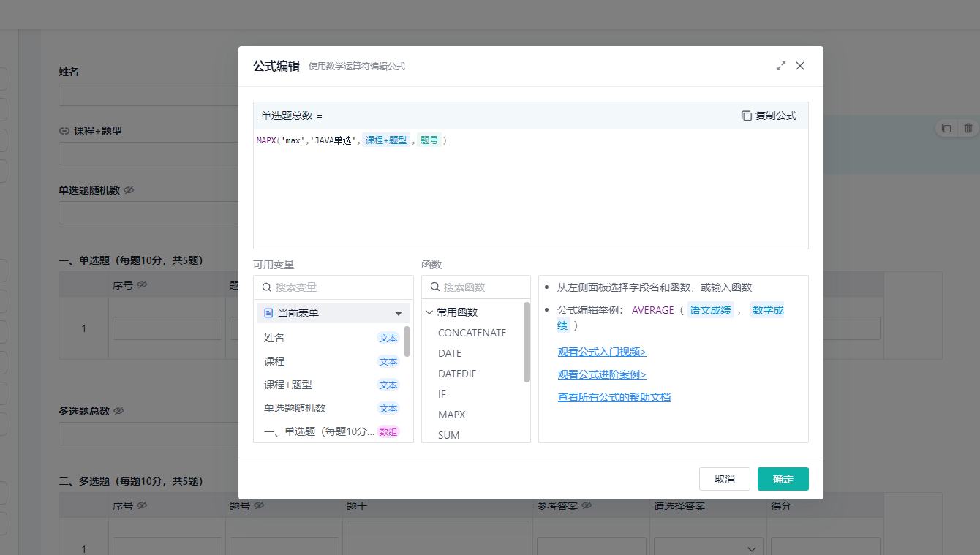Open 查看所有公式的帮助文档 link
Viewport: 980px width, 555px height.
point(614,397)
